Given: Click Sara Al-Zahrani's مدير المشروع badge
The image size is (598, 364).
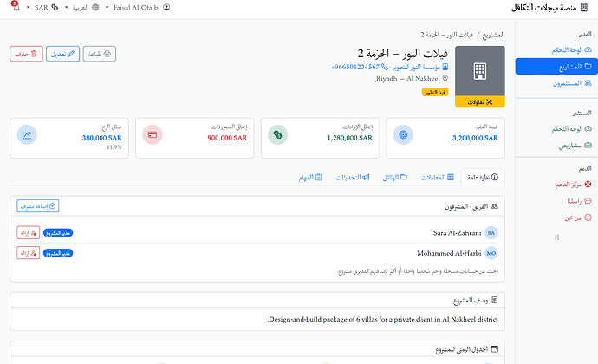Looking at the screenshot, I should click(x=58, y=233).
